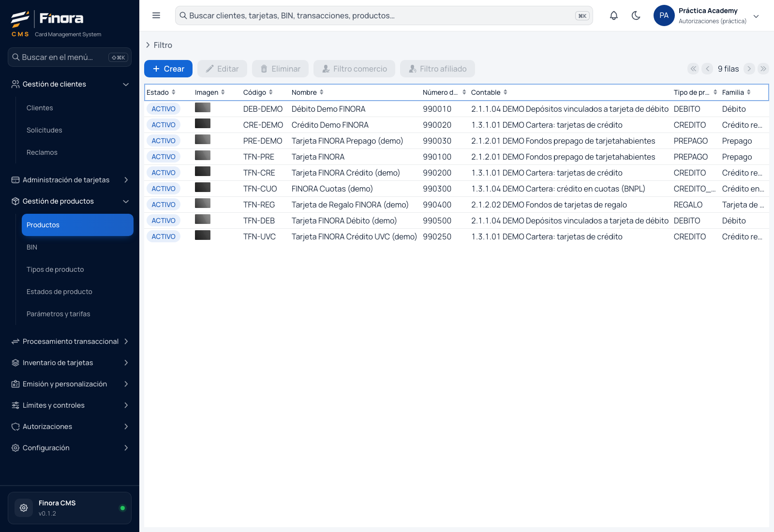Click the DEB-DEMO product image thumbnail
Viewport: 774px width, 532px height.
203,107
